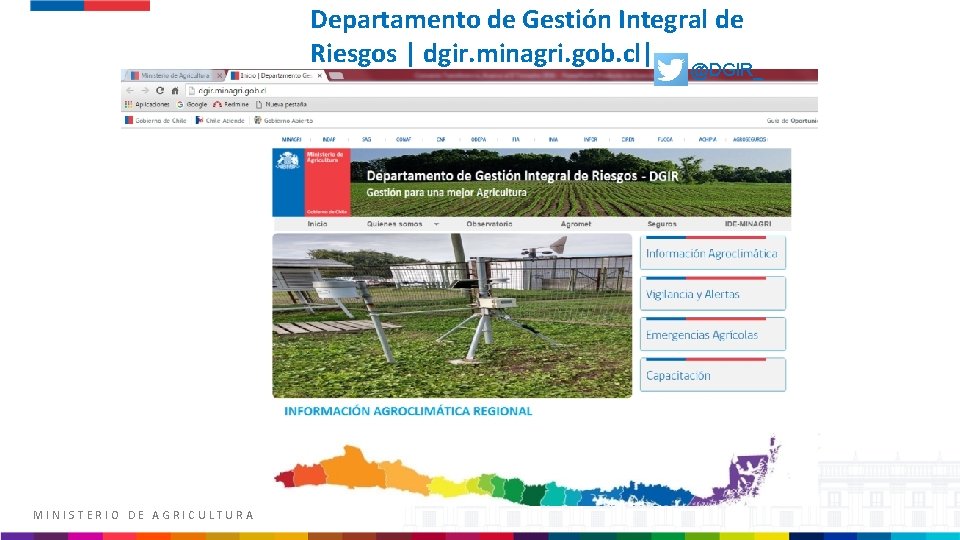Close the Inicio | Departamento tab
Viewport: 960px width, 540px height.
[319, 76]
